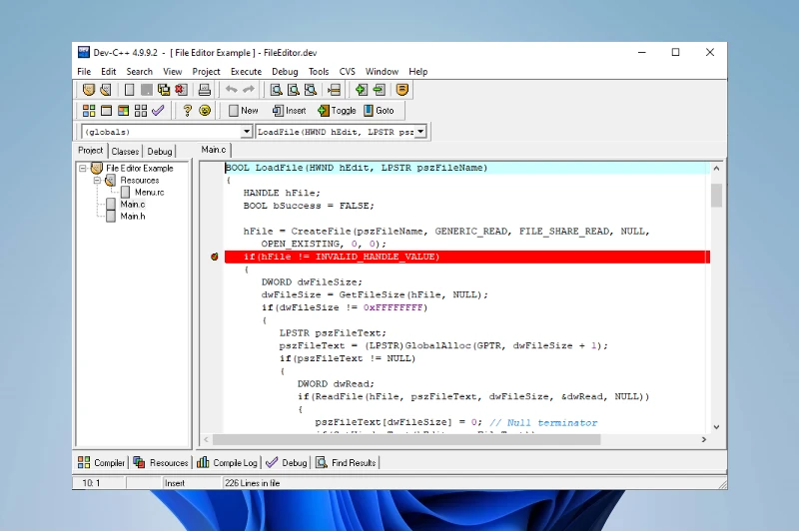Click the Find Again magnifier icon
The height and width of the screenshot is (532, 799).
pyautogui.click(x=311, y=90)
